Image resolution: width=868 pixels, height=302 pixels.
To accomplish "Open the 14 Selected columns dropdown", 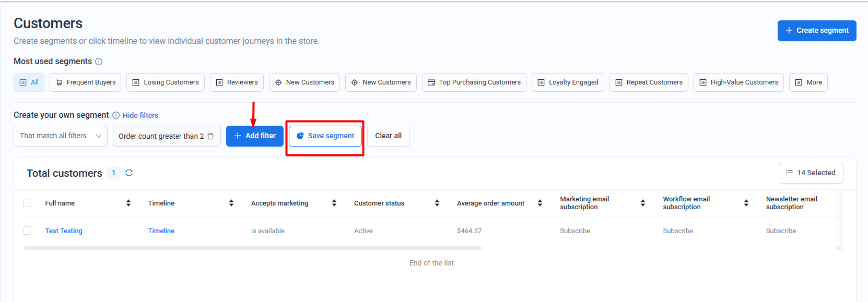I will point(811,173).
